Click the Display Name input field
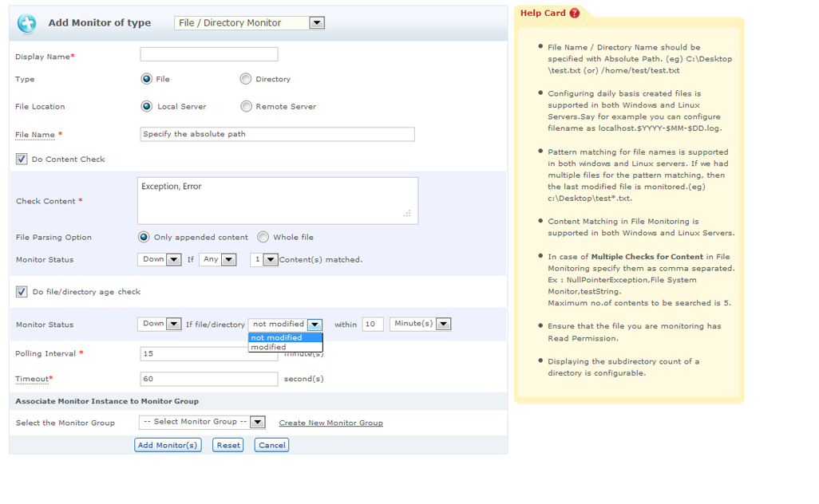Screen dimensions: 819x504 (208, 54)
